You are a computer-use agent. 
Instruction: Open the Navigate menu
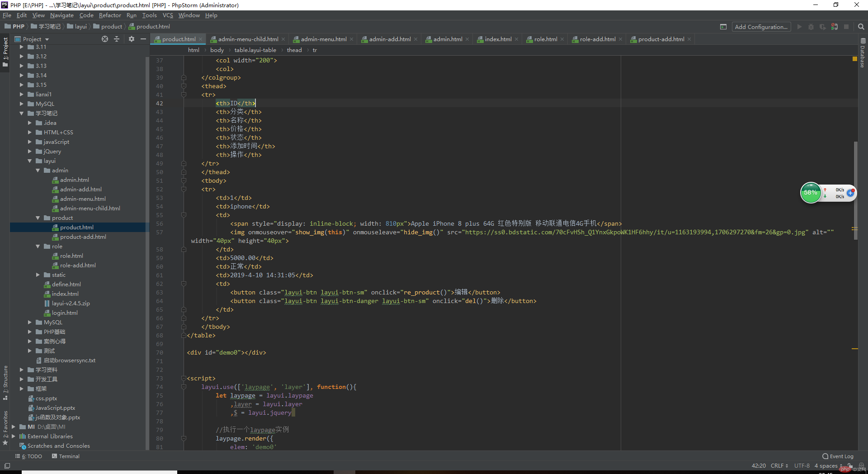62,15
